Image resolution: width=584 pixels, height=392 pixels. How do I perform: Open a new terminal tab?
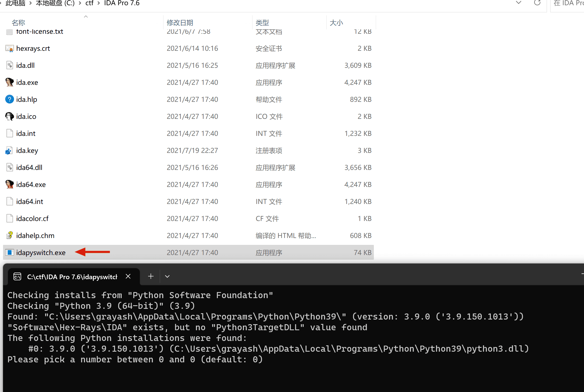(x=151, y=276)
